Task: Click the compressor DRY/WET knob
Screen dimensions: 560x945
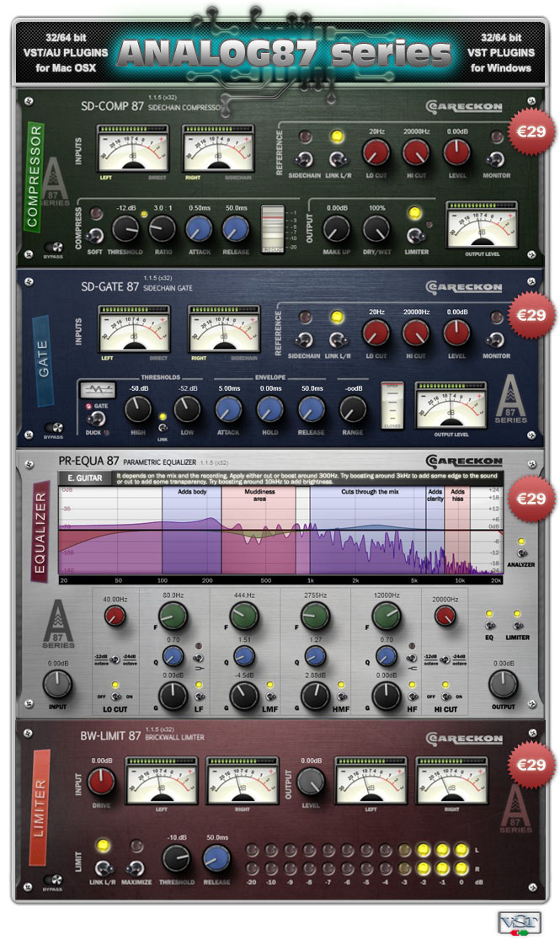Action: 376,229
